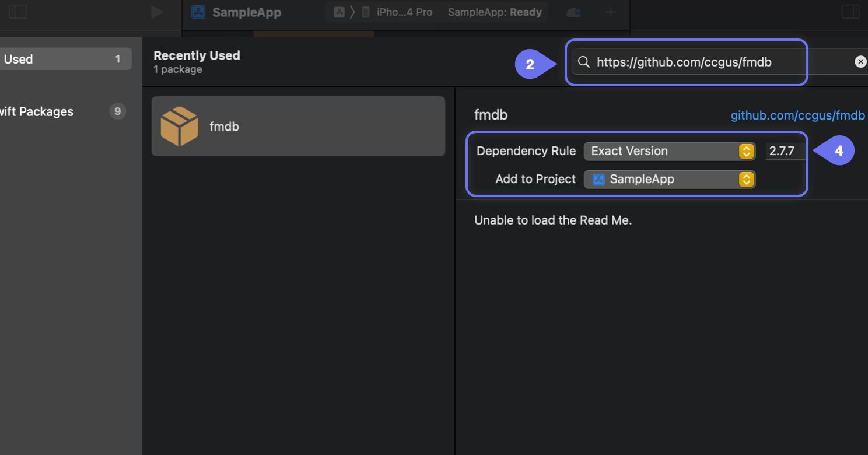Select the Recently Used sidebar item

pos(64,59)
